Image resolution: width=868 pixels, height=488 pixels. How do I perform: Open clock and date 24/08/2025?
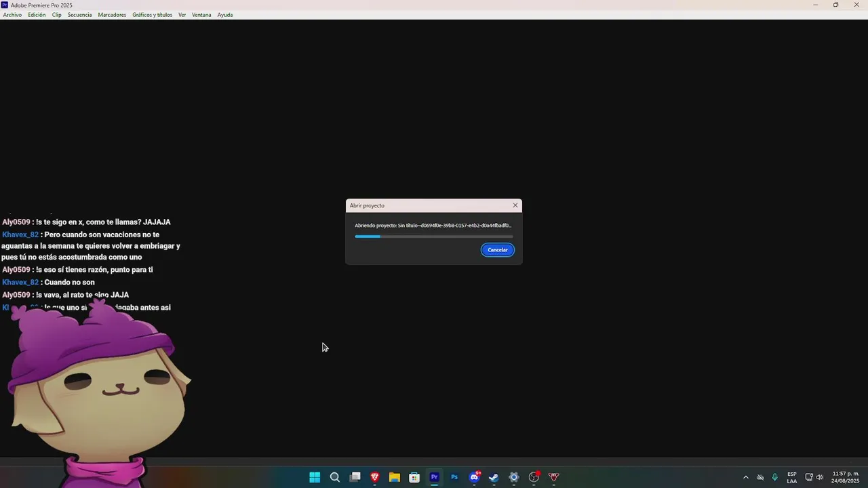pos(846,477)
